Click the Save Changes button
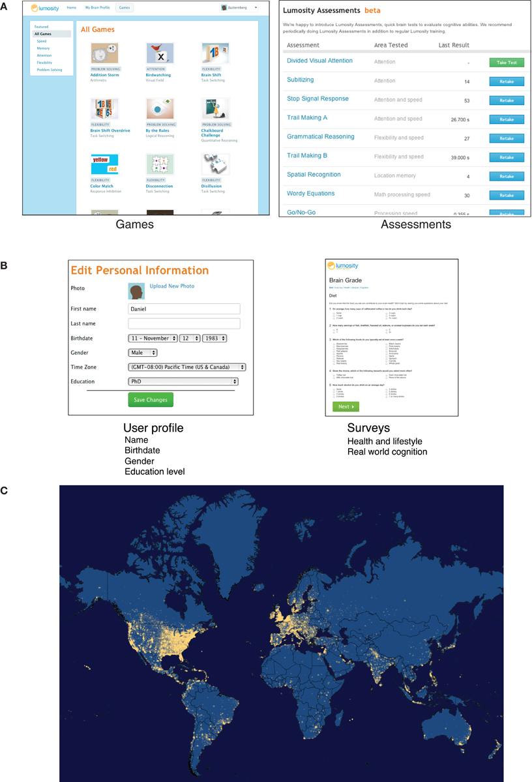 click(x=151, y=400)
